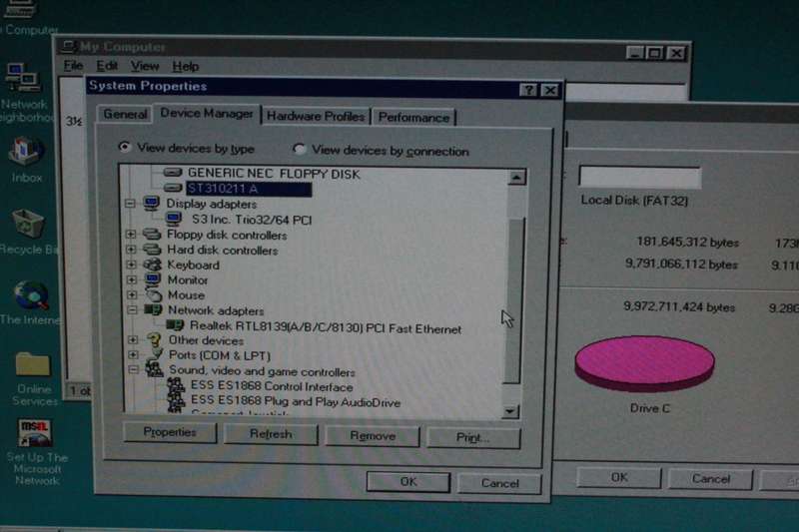The image size is (799, 532).
Task: Expand the Monitor branch
Action: point(132,279)
